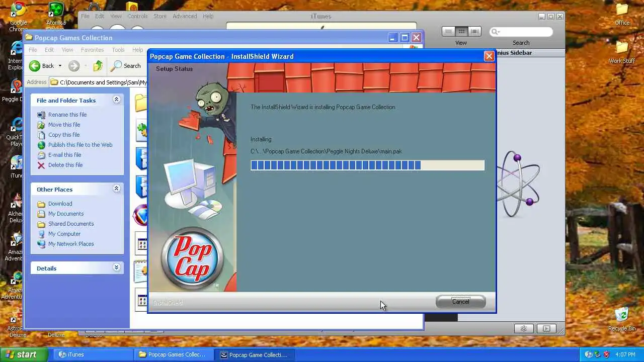Screen dimensions: 644x362
Task: Collapse File and Folder Tasks panel
Action: point(116,100)
